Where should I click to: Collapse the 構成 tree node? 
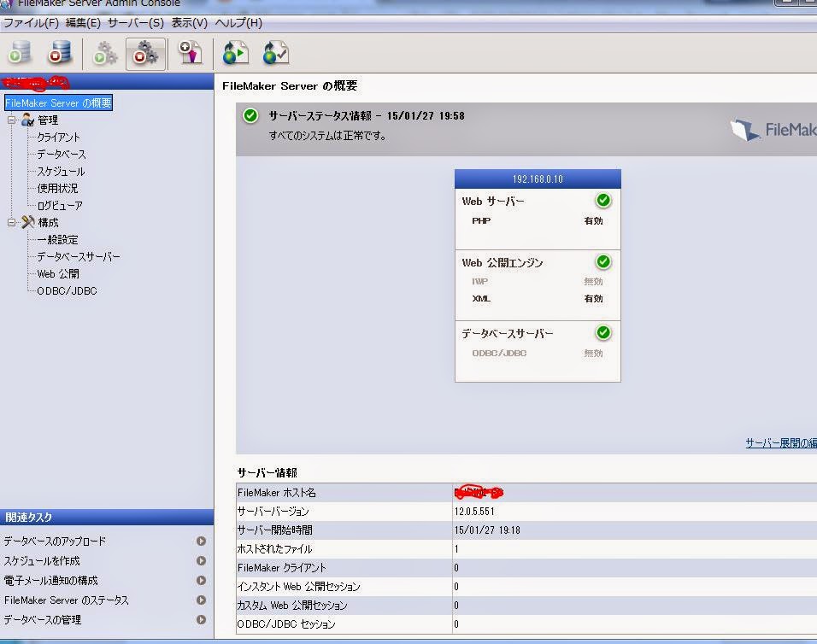click(11, 222)
